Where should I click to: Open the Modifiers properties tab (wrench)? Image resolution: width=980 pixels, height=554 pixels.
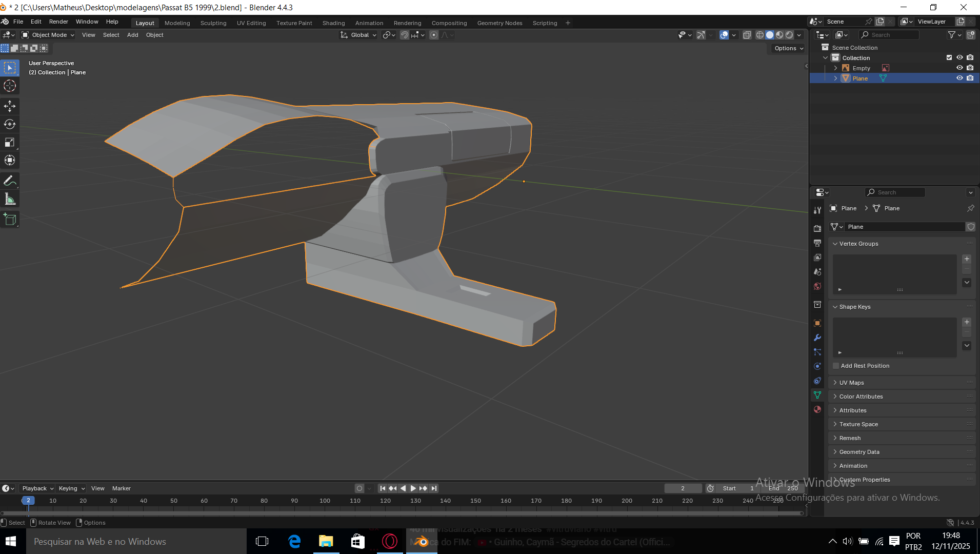point(817,338)
